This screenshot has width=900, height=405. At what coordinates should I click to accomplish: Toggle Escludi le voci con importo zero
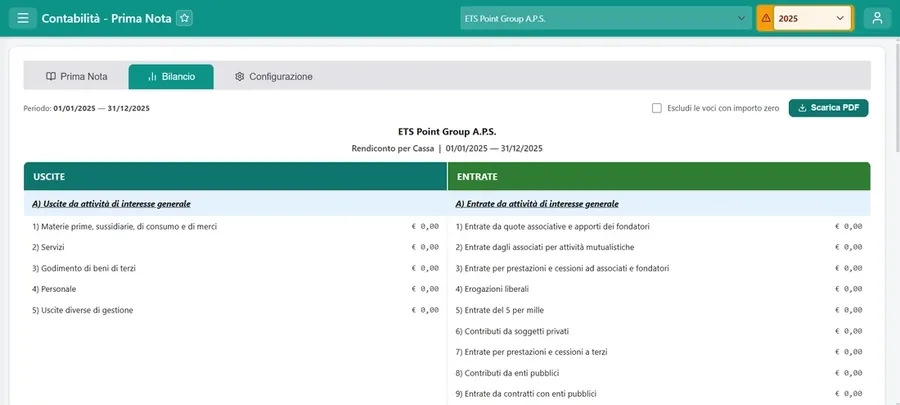[657, 108]
